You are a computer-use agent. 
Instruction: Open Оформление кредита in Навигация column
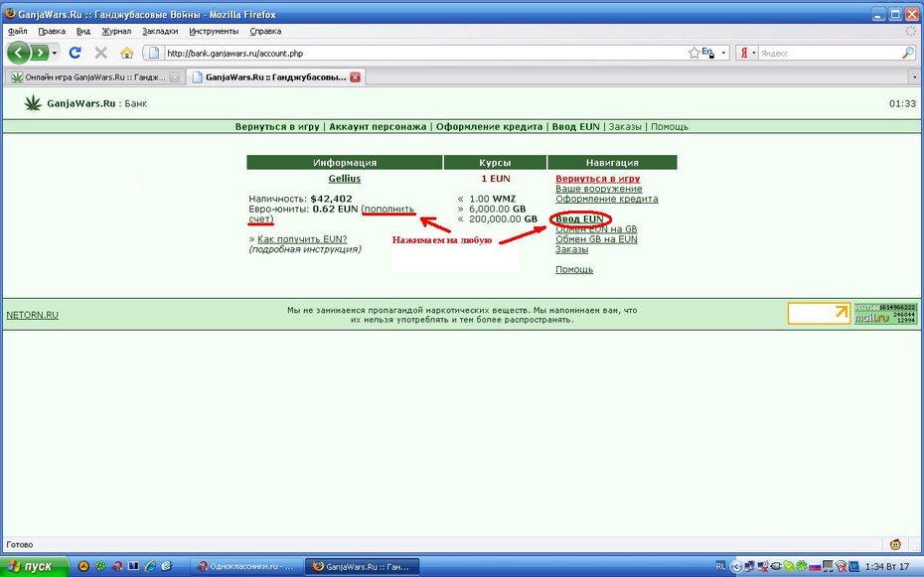(x=606, y=199)
